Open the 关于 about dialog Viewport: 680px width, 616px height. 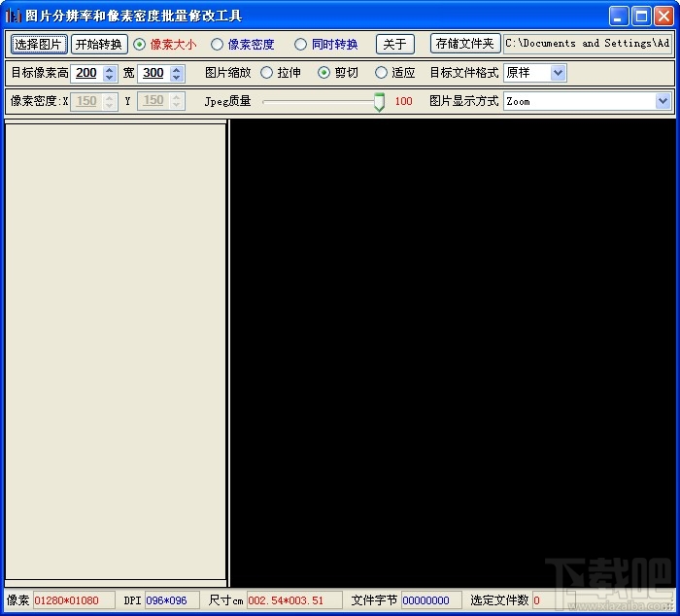395,44
